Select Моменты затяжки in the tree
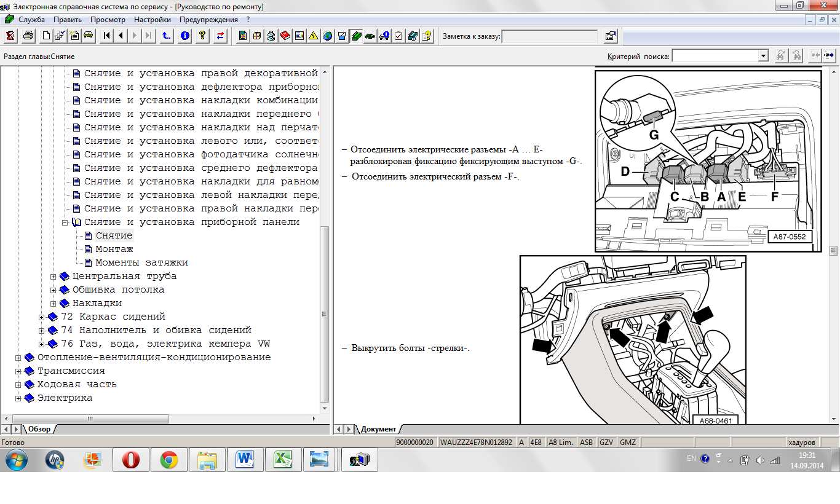Screen dimensions: 840x504 (141, 262)
